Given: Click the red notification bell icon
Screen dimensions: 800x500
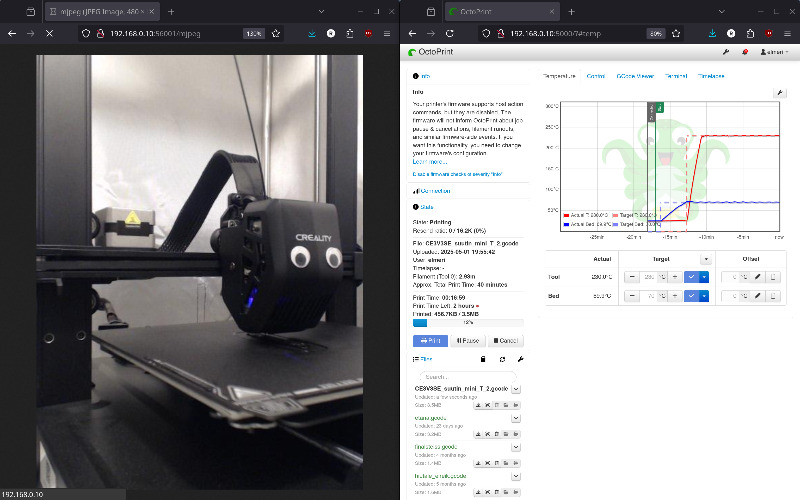Looking at the screenshot, I should coord(745,52).
